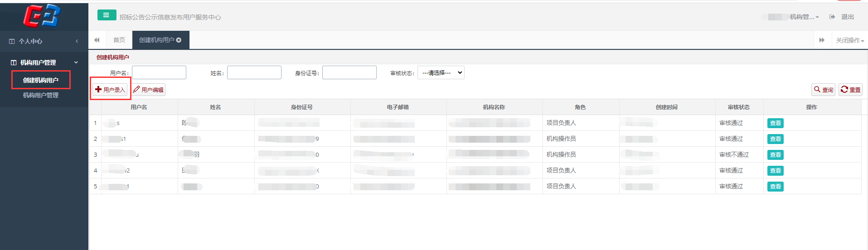The image size is (868, 250).
Task: Click the 用户编辑 button
Action: click(x=148, y=90)
